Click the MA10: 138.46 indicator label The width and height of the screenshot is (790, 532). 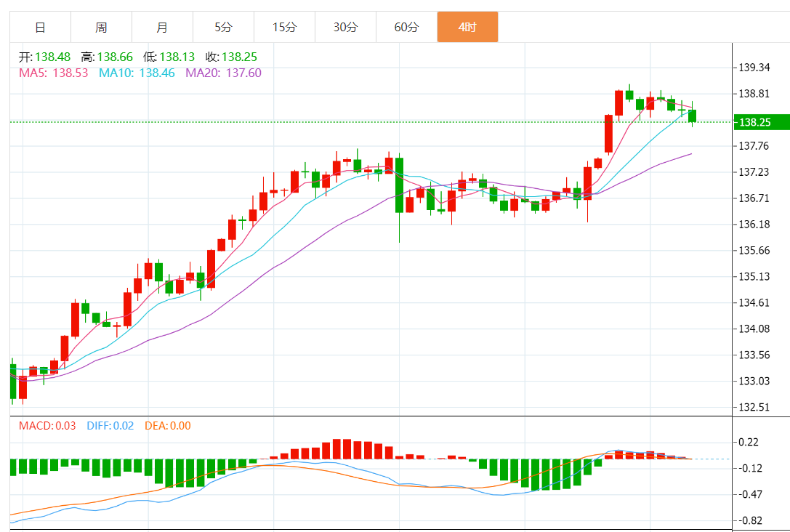coord(137,73)
